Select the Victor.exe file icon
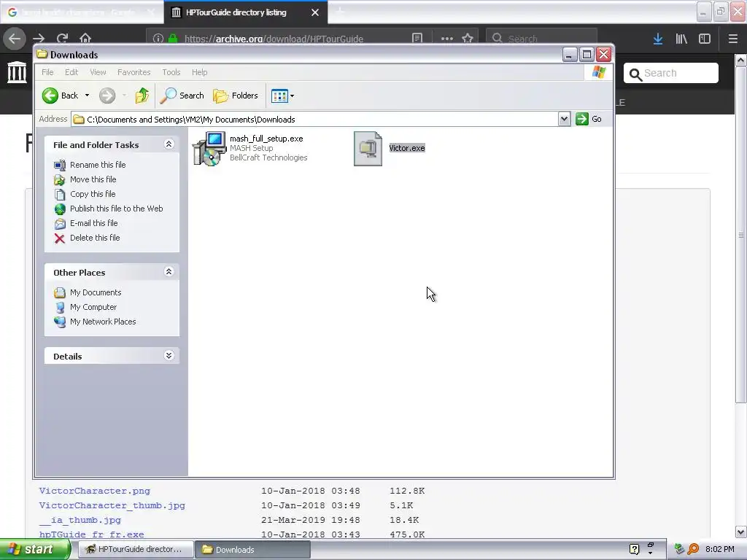 coord(368,149)
